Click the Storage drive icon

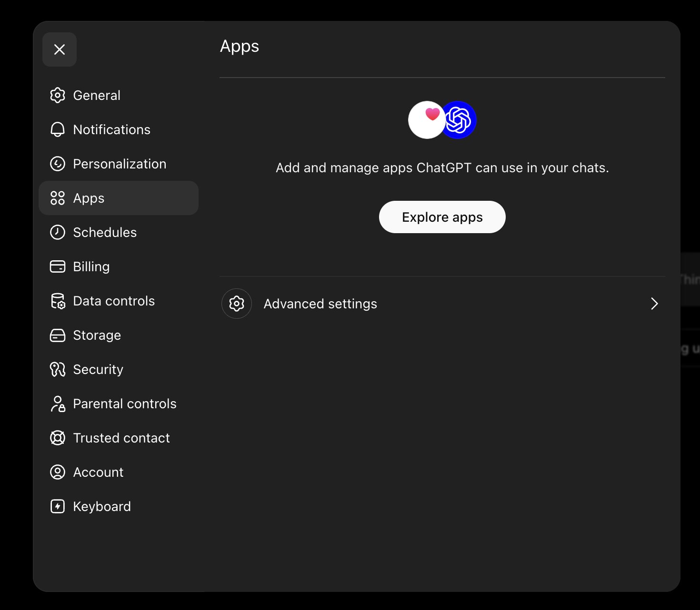coord(58,335)
